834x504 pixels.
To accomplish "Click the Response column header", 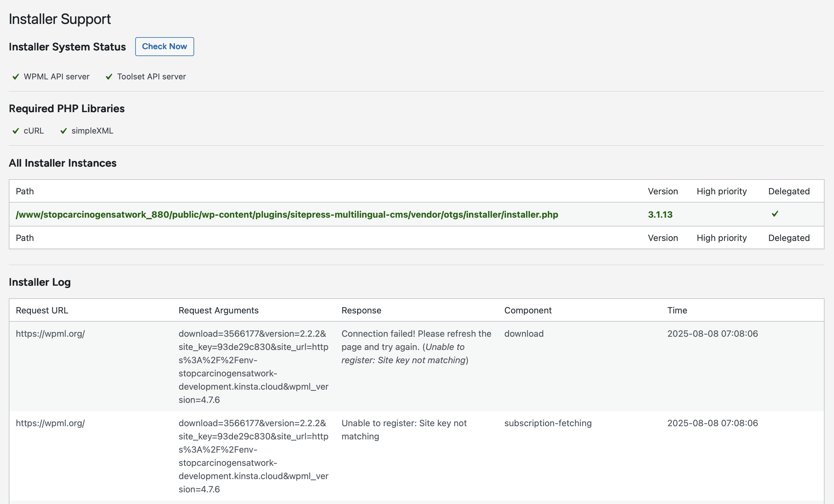I will 361,310.
